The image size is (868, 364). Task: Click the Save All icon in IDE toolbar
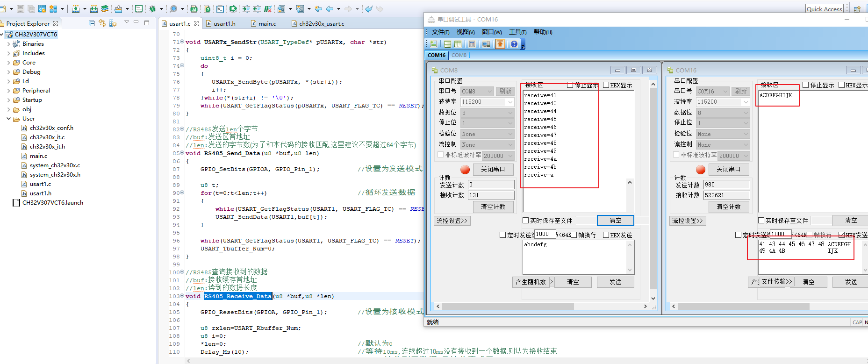tap(31, 9)
